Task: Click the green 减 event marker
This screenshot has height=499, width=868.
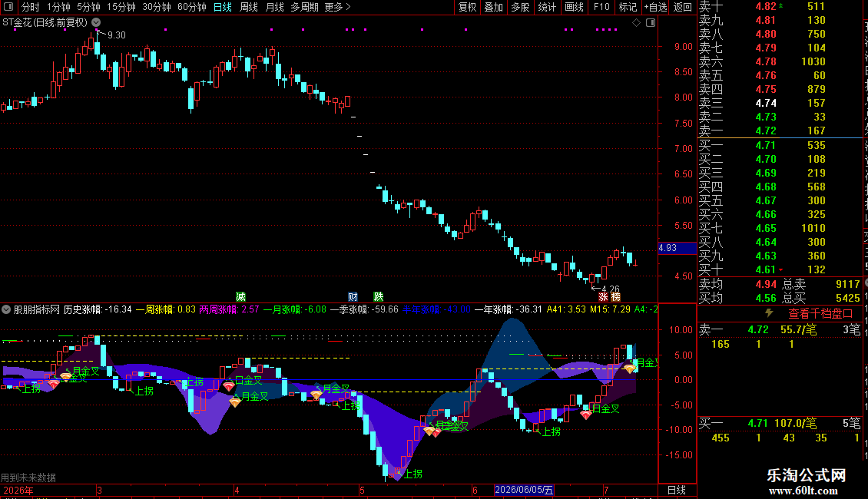Action: (x=240, y=296)
